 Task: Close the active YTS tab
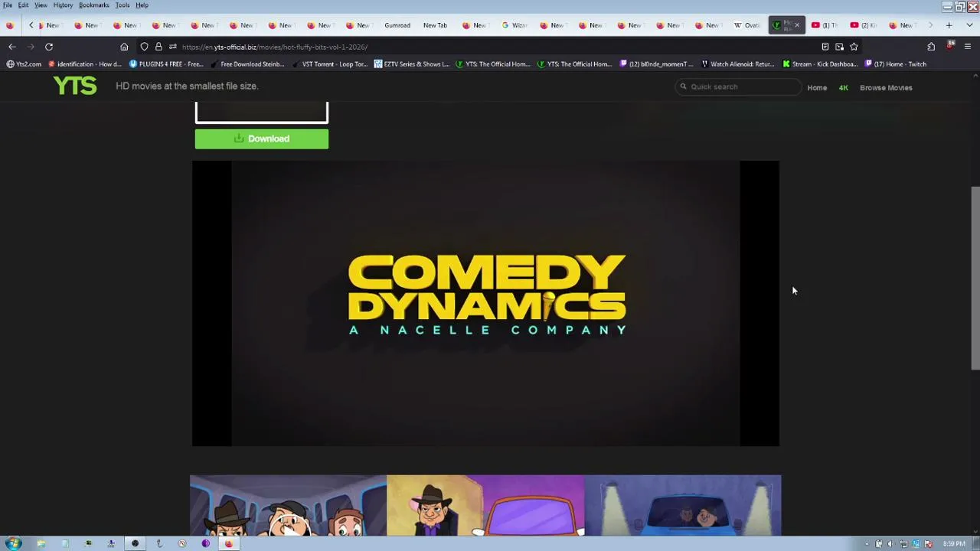[x=796, y=25]
